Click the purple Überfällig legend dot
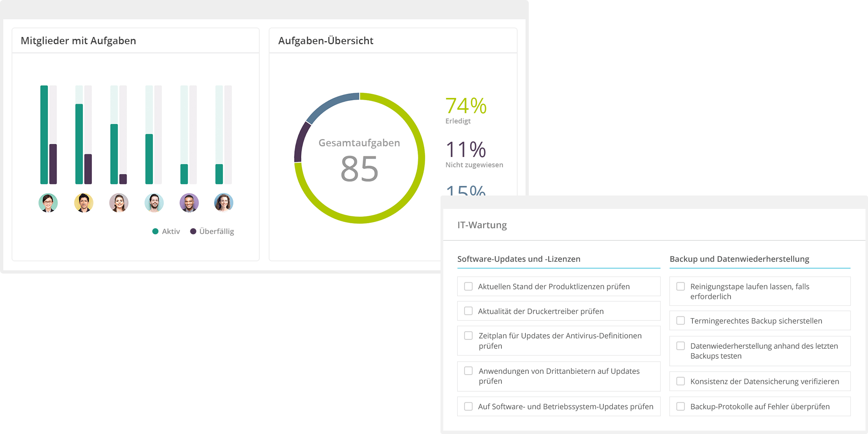 click(x=193, y=231)
